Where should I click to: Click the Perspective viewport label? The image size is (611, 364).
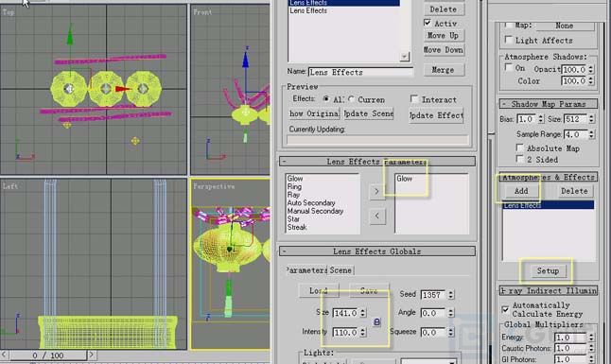(214, 186)
